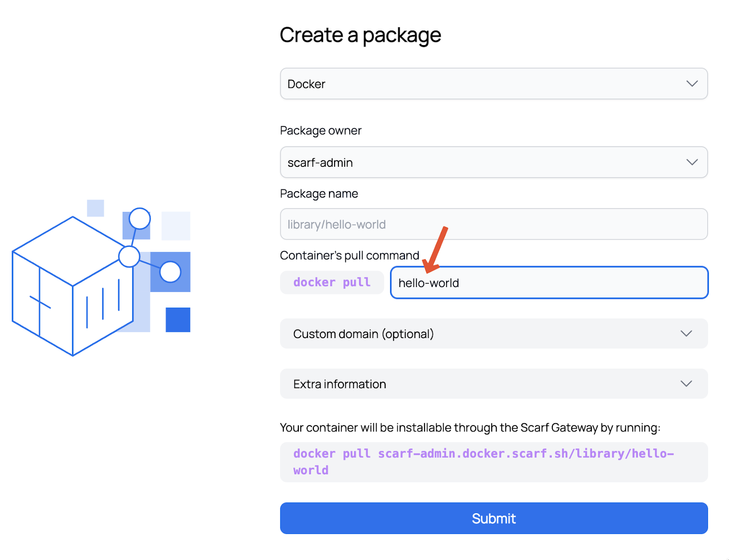729x560 pixels.
Task: Focus the Package name field
Action: click(x=493, y=224)
